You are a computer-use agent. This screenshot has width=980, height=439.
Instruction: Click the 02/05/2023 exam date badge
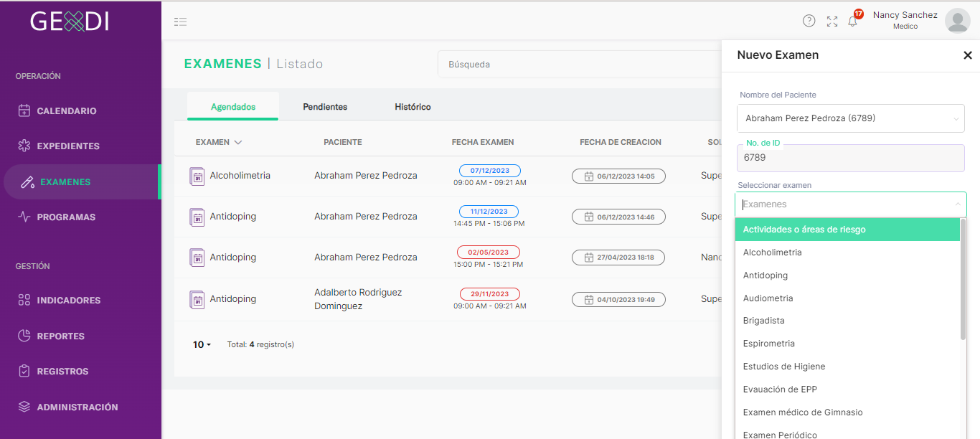click(x=489, y=252)
